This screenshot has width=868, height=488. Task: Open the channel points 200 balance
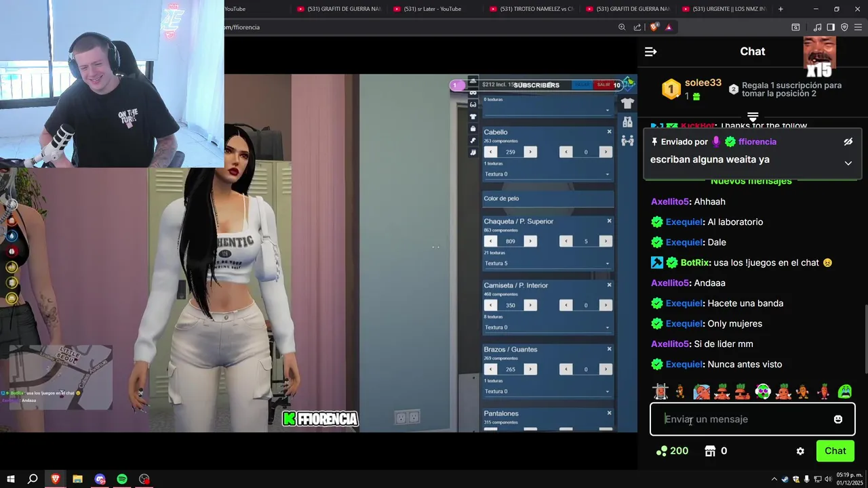click(672, 451)
